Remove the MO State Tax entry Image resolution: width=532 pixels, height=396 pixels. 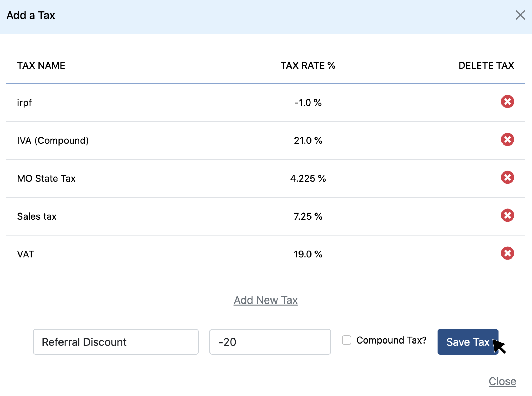[x=507, y=177]
